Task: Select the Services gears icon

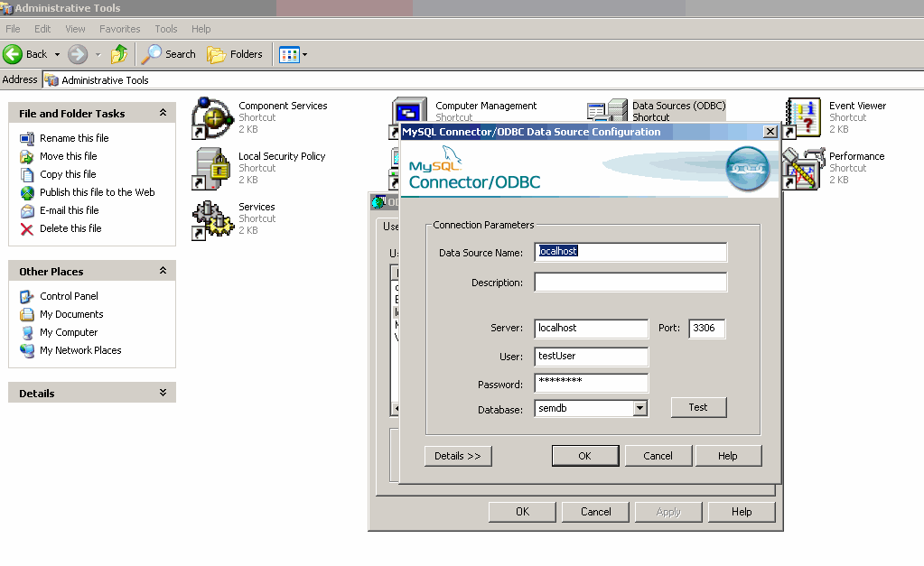Action: 213,219
